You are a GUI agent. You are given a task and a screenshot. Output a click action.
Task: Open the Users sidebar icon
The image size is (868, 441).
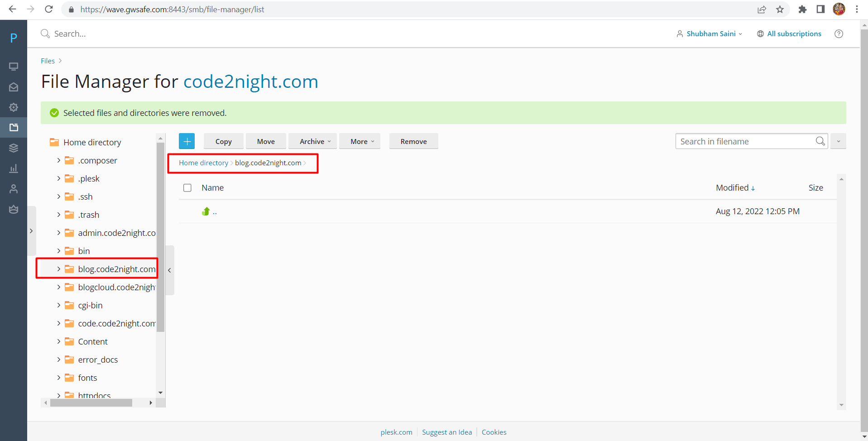[14, 189]
